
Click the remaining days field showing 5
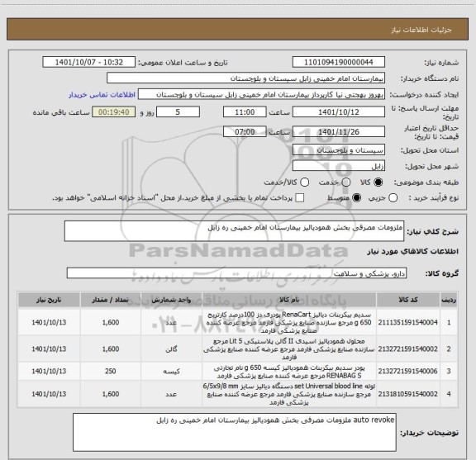(x=178, y=112)
